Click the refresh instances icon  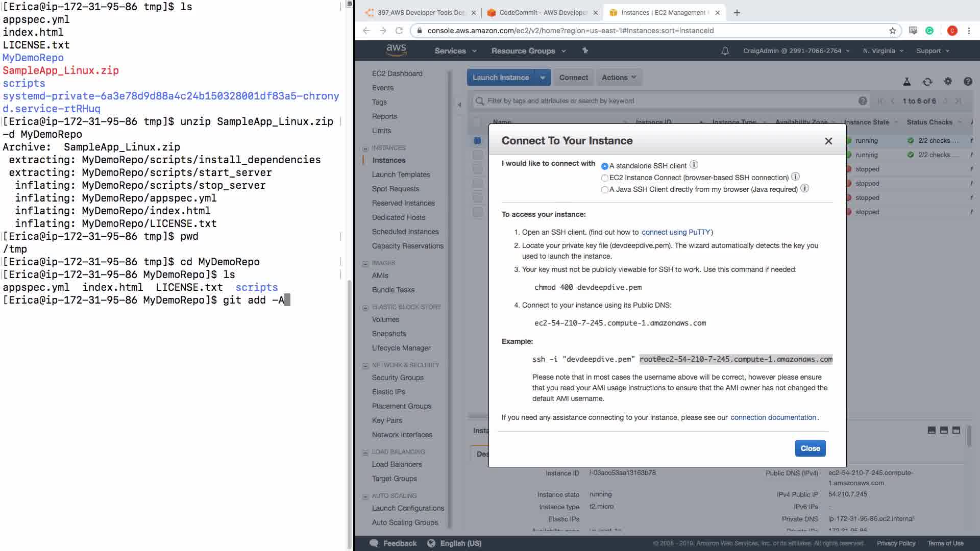[927, 82]
